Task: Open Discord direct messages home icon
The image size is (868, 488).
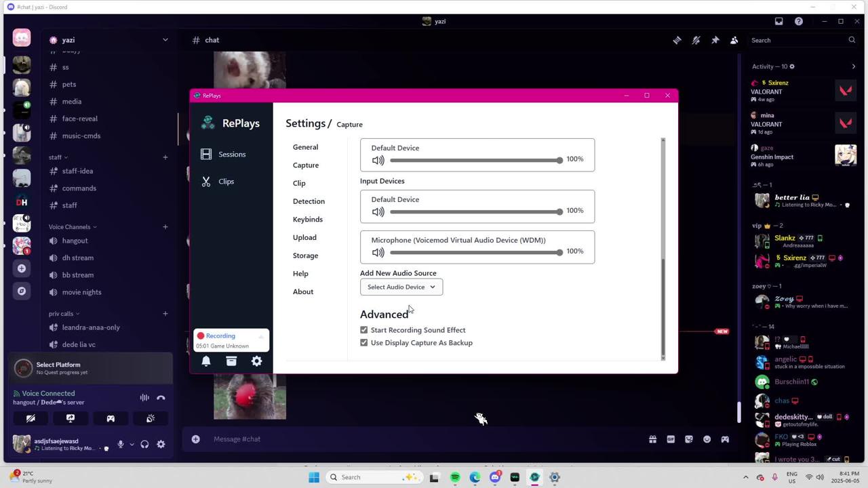Action: 22,38
